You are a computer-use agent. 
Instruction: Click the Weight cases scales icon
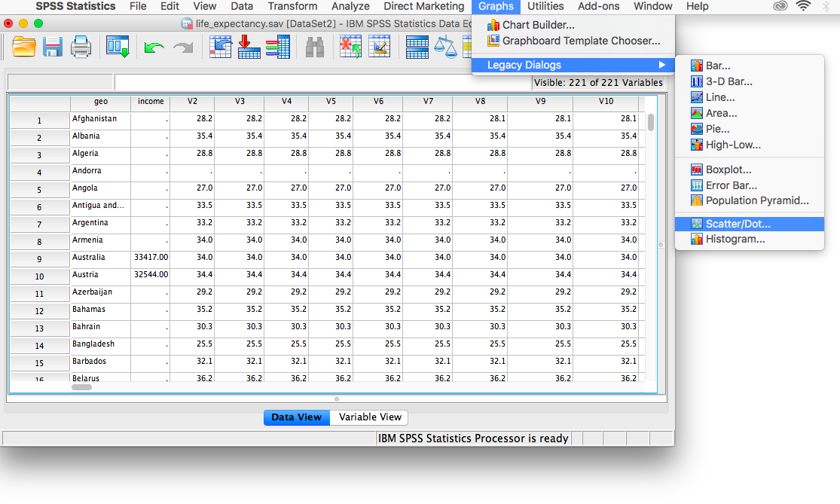[x=445, y=47]
